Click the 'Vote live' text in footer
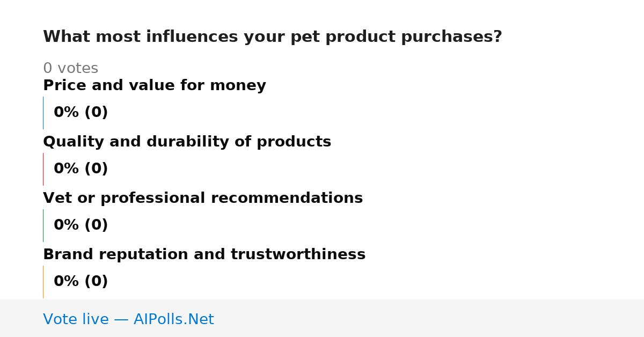Viewport: 644px width, 337px height. click(76, 319)
